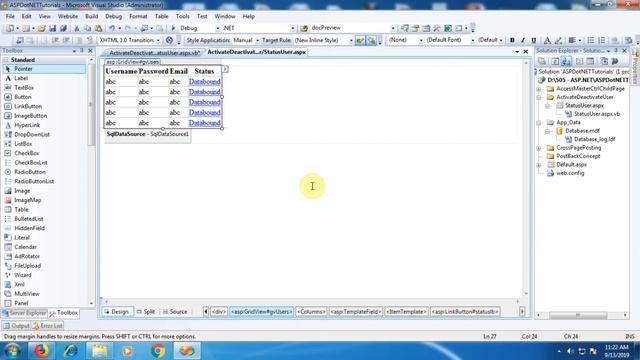
Task: Open the Format menu
Action: (x=138, y=16)
